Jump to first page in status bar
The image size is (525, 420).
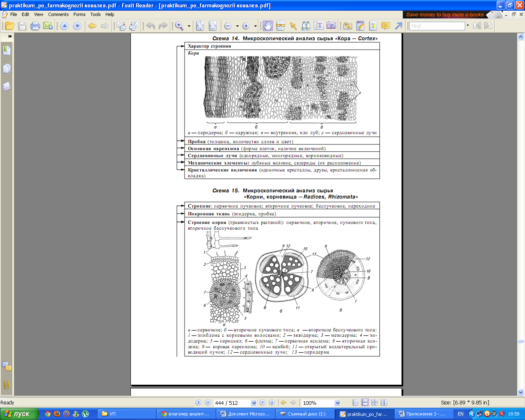point(199,403)
